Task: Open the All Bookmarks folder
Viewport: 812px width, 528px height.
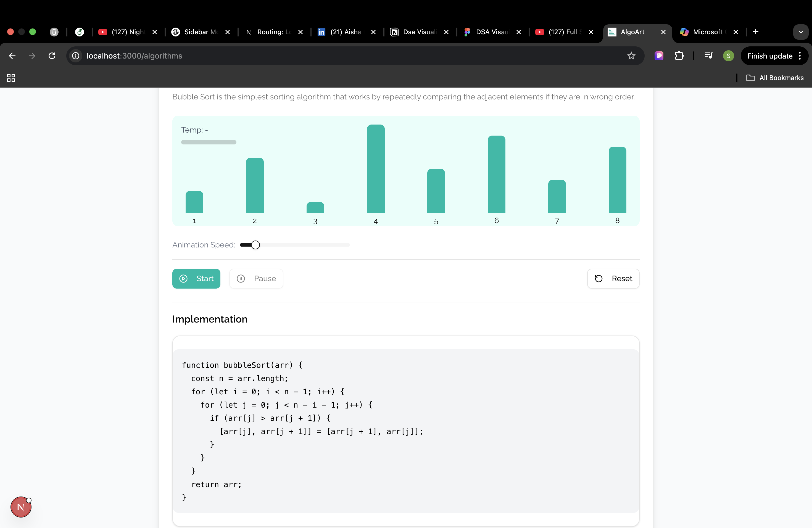Action: [775, 78]
